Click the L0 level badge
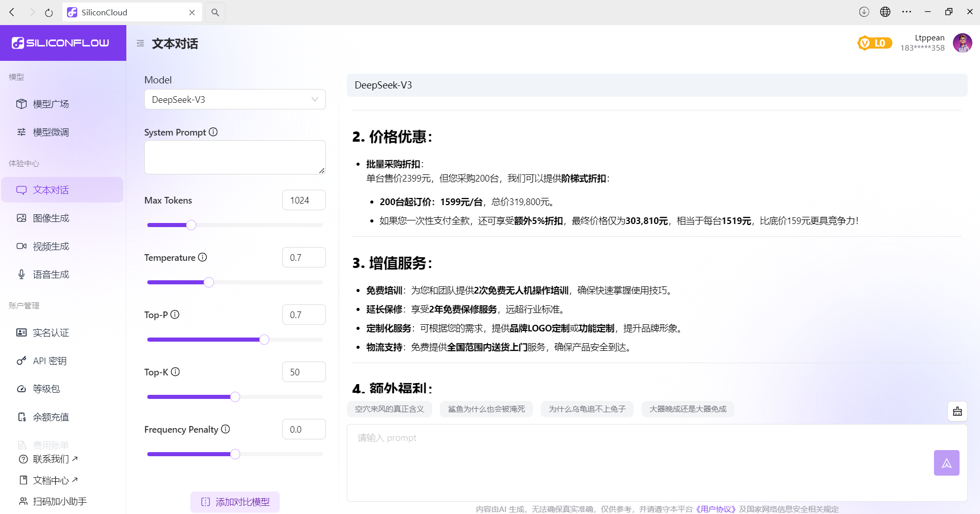Screen dimensions: 980x514 click(875, 43)
